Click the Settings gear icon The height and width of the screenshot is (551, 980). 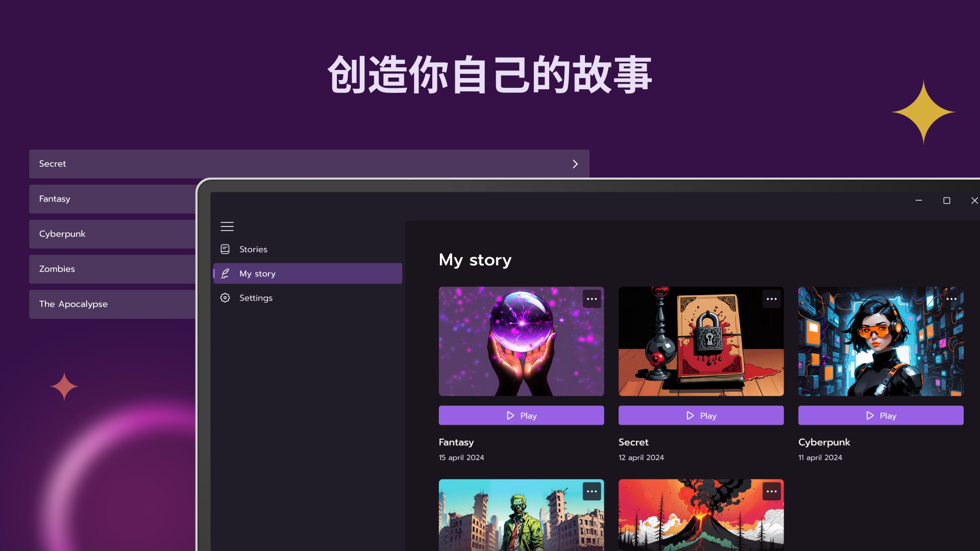click(225, 297)
